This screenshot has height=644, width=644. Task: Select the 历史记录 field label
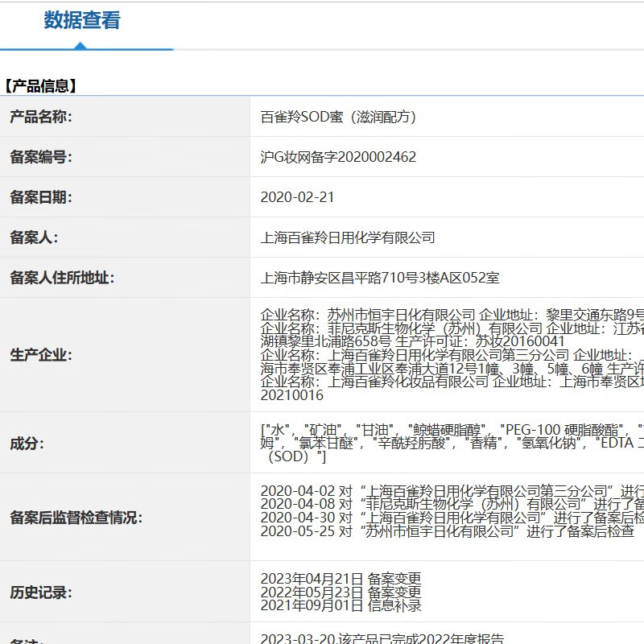click(41, 592)
